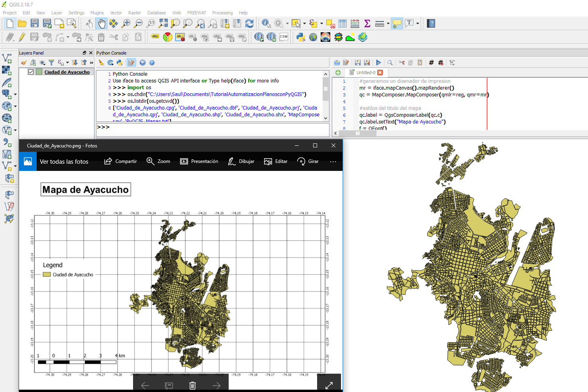Screen dimensions: 588x392
Task: Click Girar to rotate photo
Action: pyautogui.click(x=308, y=161)
